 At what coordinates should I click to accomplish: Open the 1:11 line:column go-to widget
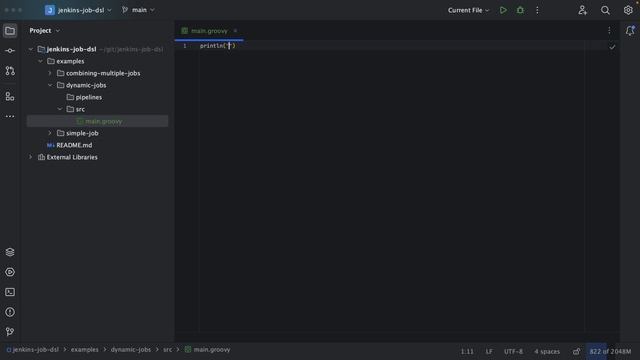(467, 351)
